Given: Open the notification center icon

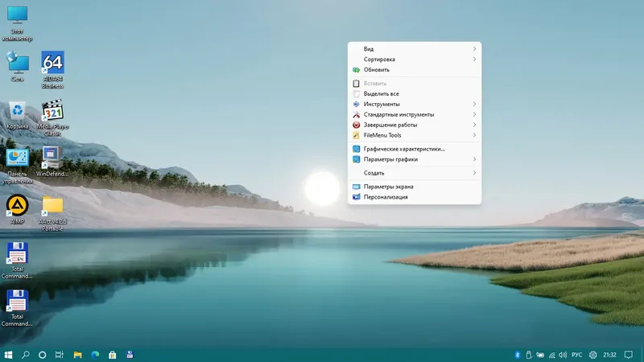Looking at the screenshot, I should point(629,355).
